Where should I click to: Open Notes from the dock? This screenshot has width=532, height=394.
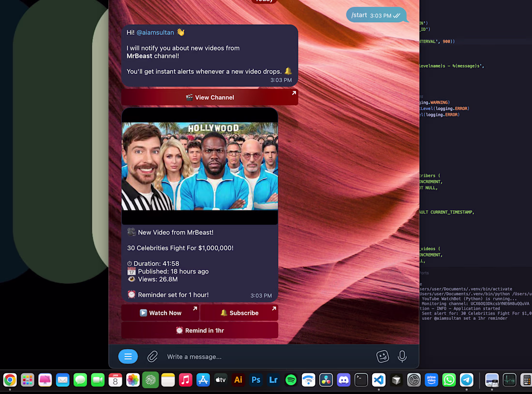coord(168,380)
